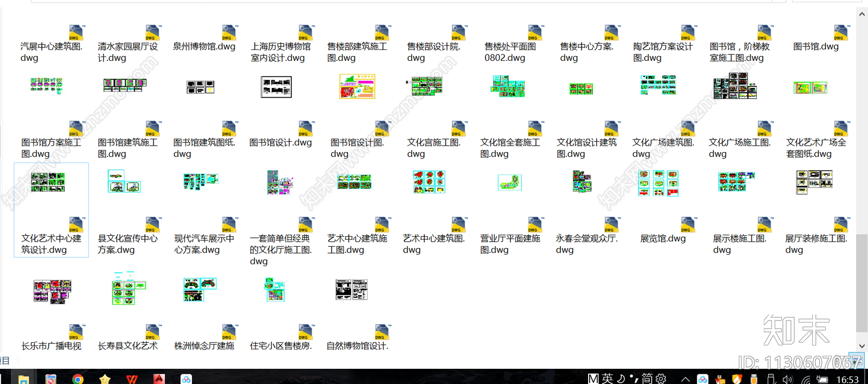Open Google Chrome from taskbar
The height and width of the screenshot is (384, 868).
click(78, 379)
